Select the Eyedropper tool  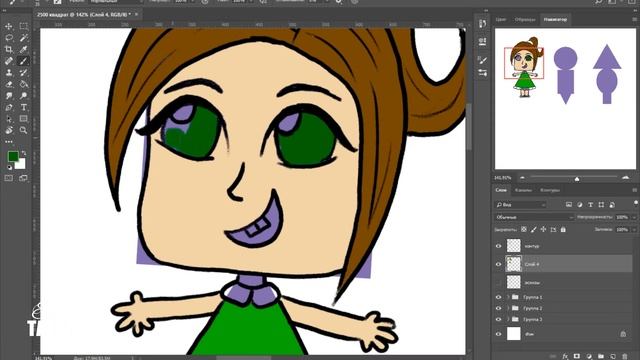tap(24, 49)
